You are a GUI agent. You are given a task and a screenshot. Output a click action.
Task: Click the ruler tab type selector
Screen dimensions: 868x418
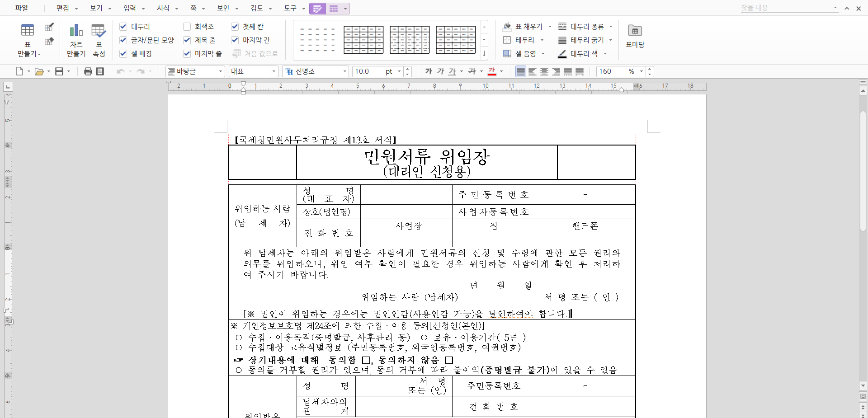[x=8, y=86]
